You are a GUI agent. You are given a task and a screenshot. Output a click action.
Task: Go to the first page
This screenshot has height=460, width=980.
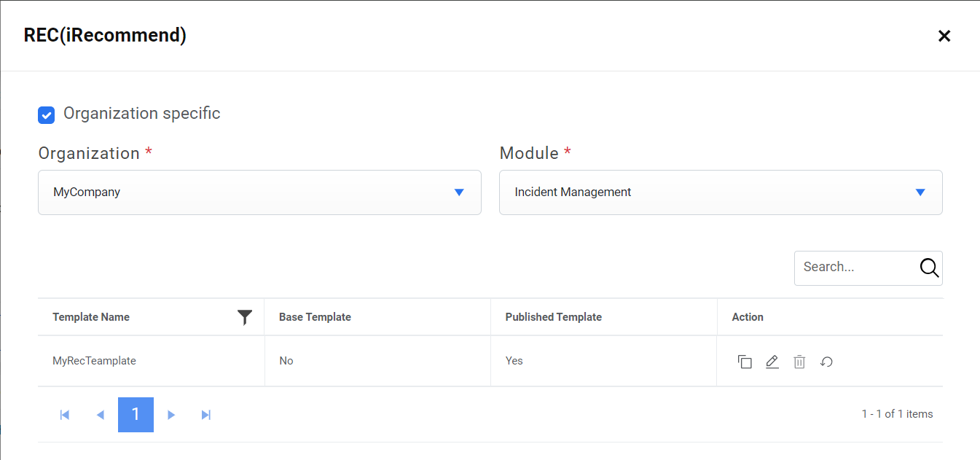pyautogui.click(x=65, y=415)
